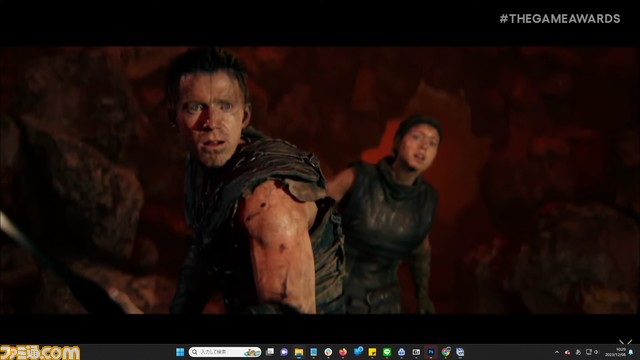Open the yellow Sticky Notes icon
Viewport: 640px width, 360px height.
(x=372, y=352)
